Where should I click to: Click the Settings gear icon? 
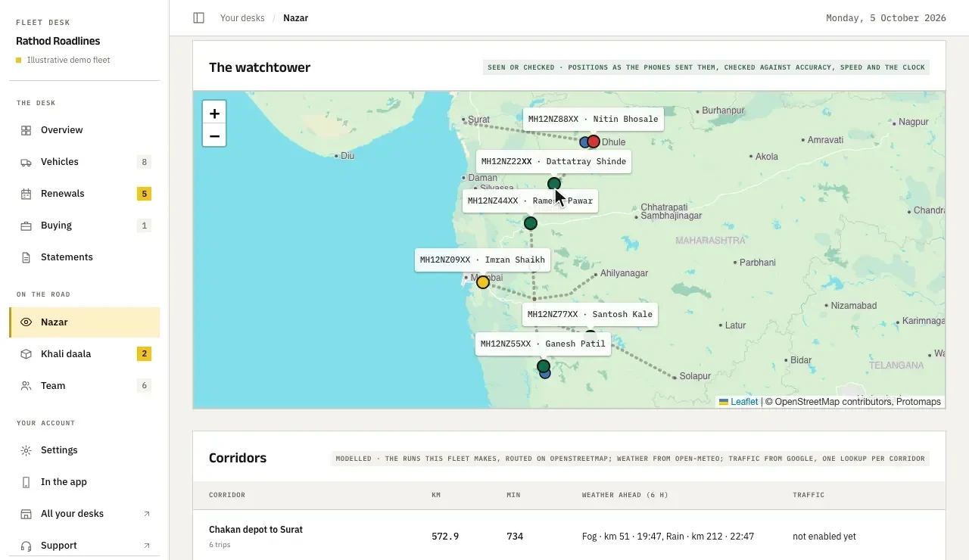26,450
